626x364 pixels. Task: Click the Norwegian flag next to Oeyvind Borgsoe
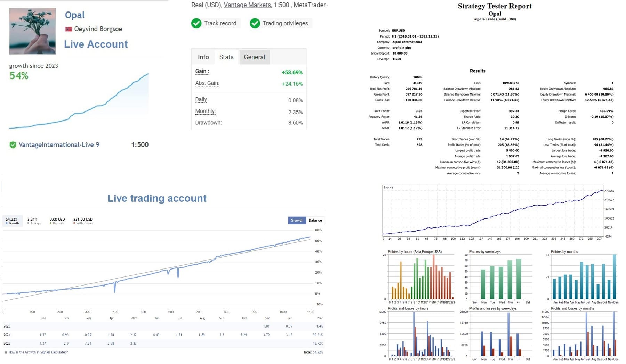[x=69, y=29]
